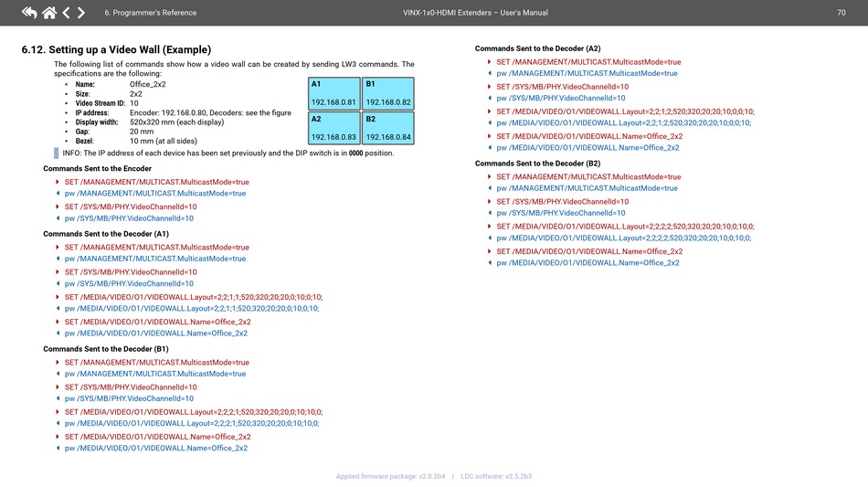868x487 pixels.
Task: Click Decoder A1 SET MulticastMode=true line
Action: (156, 248)
